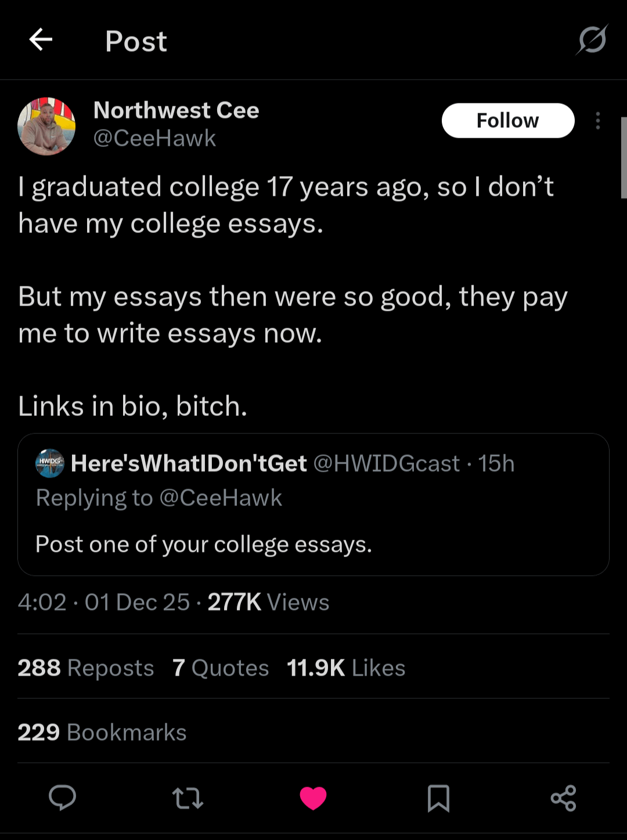Unlike the post with the heart icon
Viewport: 627px width, 840px height.
(313, 798)
